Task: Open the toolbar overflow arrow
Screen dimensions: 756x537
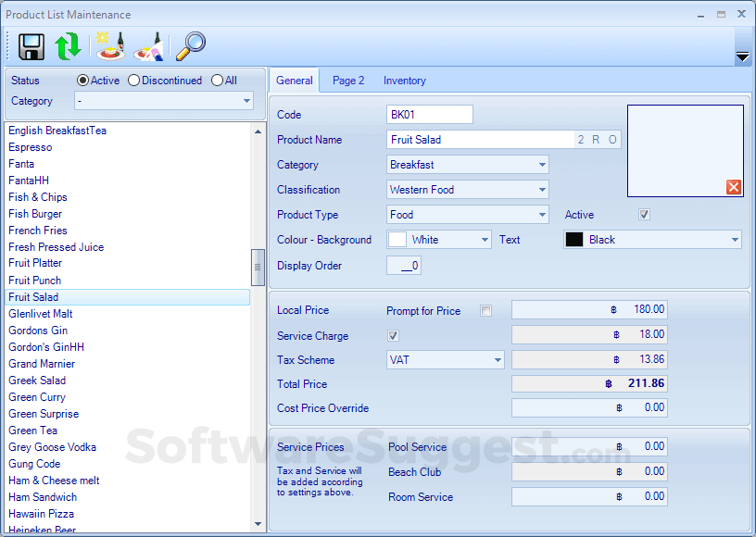Action: (742, 57)
